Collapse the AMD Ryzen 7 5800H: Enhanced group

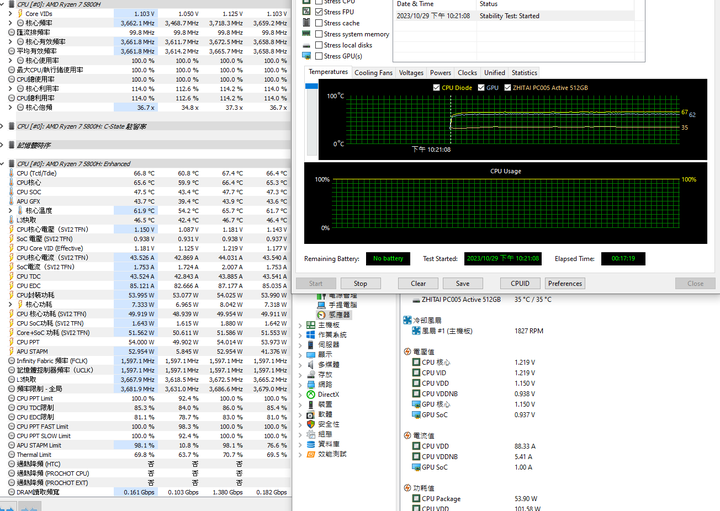coord(2,164)
